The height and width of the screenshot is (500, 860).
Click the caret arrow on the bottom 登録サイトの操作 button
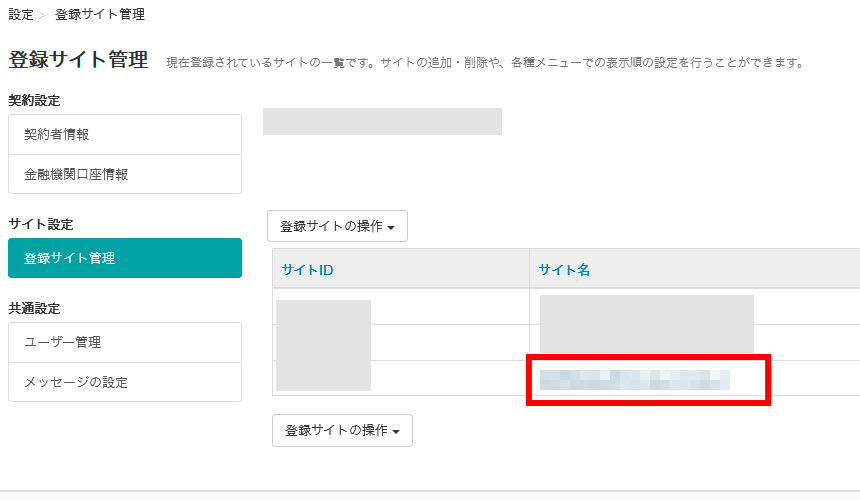tap(395, 431)
